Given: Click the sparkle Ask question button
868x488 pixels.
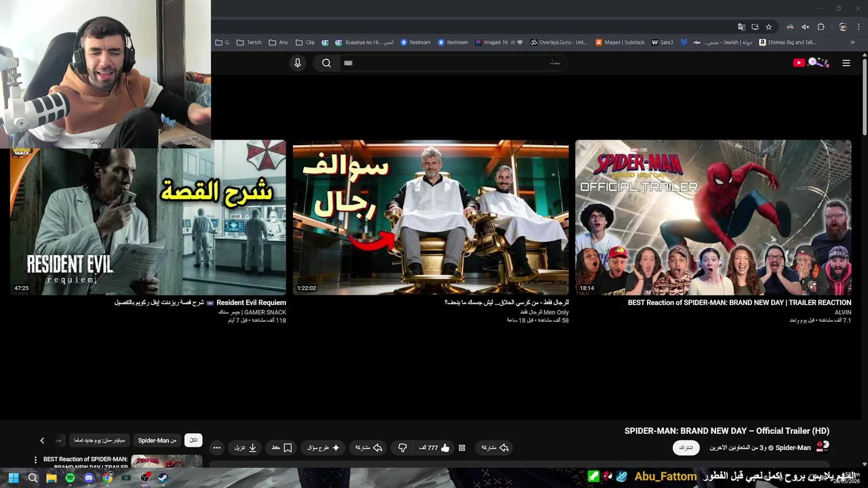Looking at the screenshot, I should tap(323, 448).
